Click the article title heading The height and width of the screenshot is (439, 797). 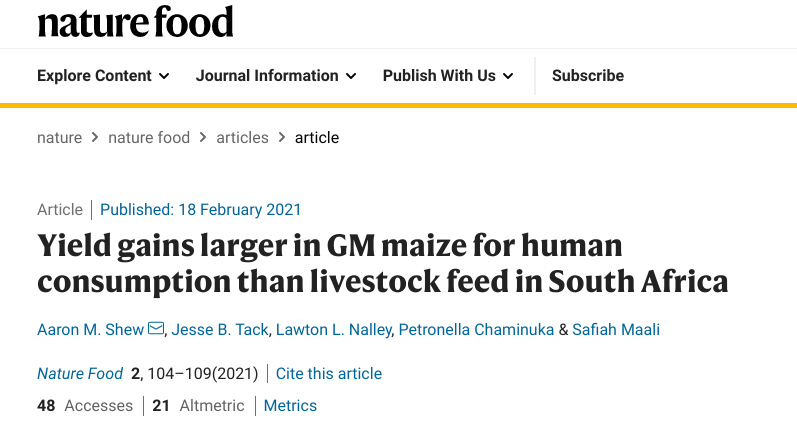pos(382,263)
